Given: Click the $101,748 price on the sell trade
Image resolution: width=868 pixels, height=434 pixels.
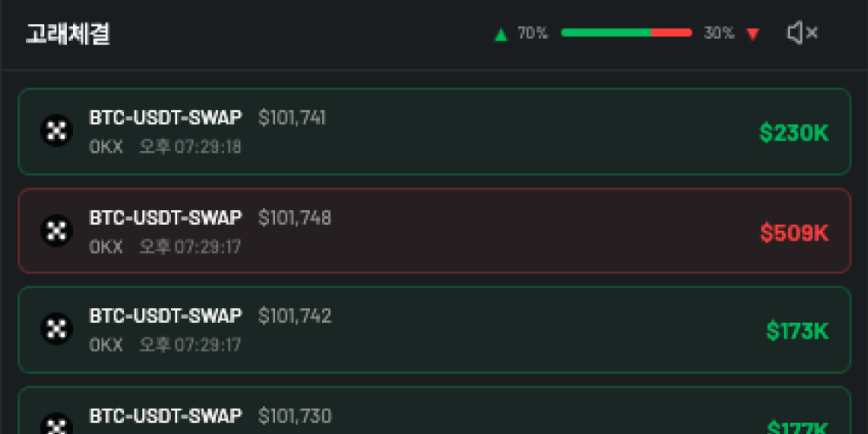Looking at the screenshot, I should point(295,217).
